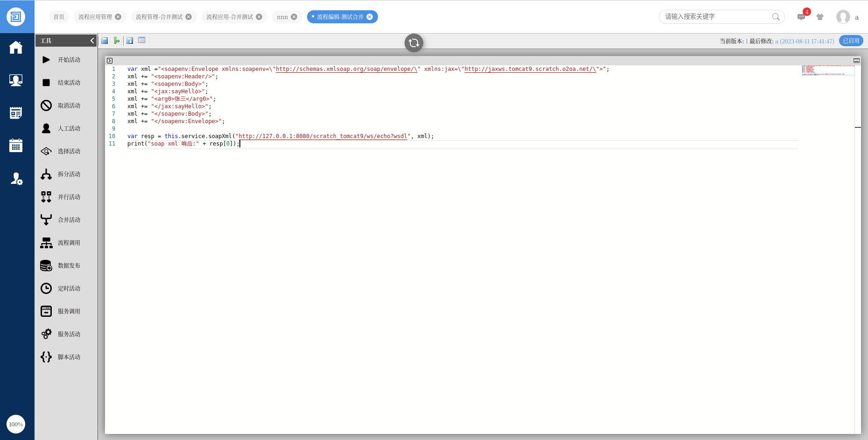Select the 数据发布 tool
The height and width of the screenshot is (440, 868).
[66, 265]
